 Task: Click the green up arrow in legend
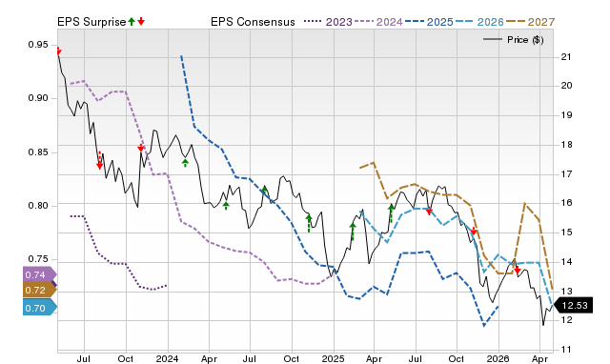[x=132, y=21]
